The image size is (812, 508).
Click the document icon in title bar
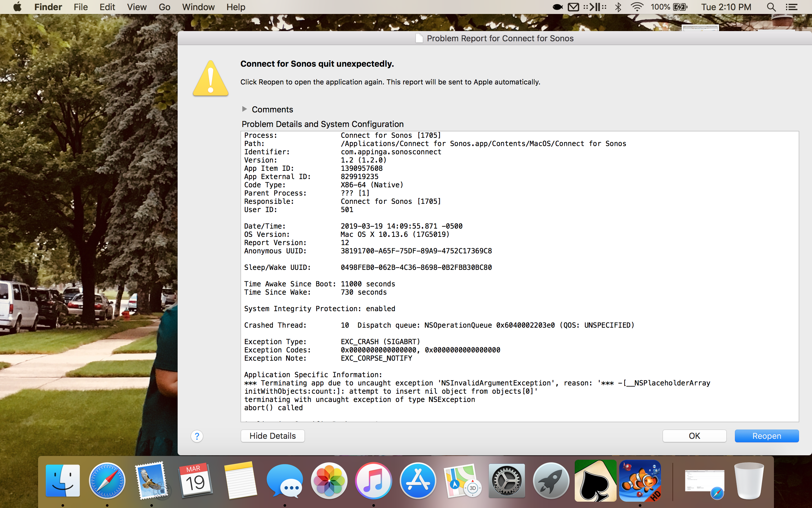click(419, 38)
